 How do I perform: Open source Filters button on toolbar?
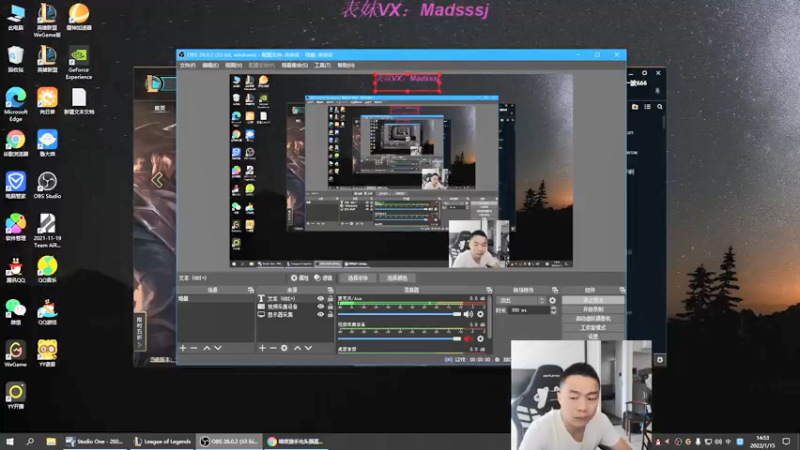(323, 278)
